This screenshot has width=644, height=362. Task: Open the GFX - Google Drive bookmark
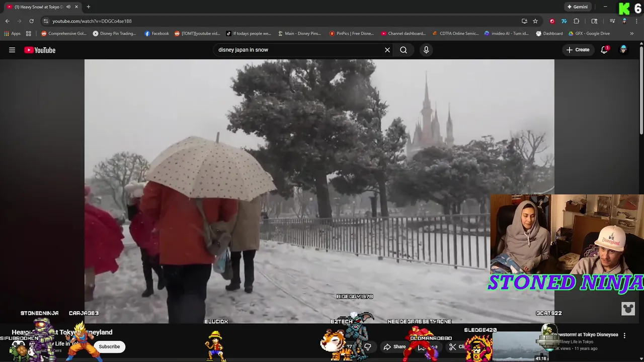click(x=589, y=34)
